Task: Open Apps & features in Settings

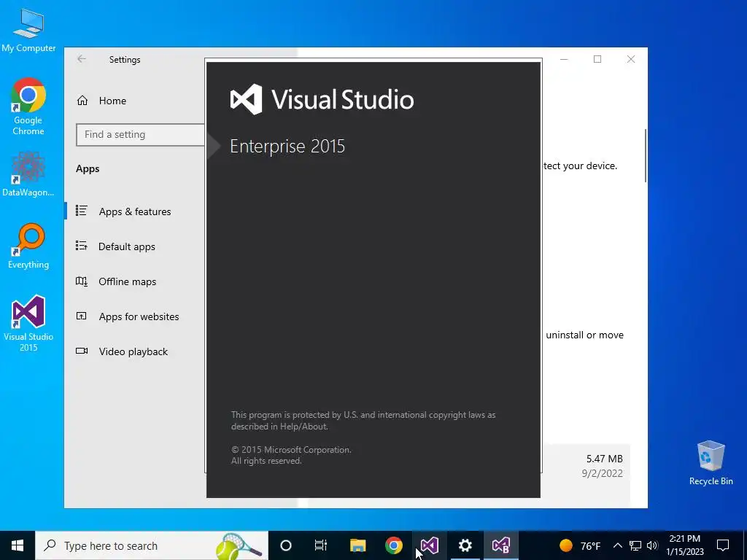Action: click(x=135, y=211)
